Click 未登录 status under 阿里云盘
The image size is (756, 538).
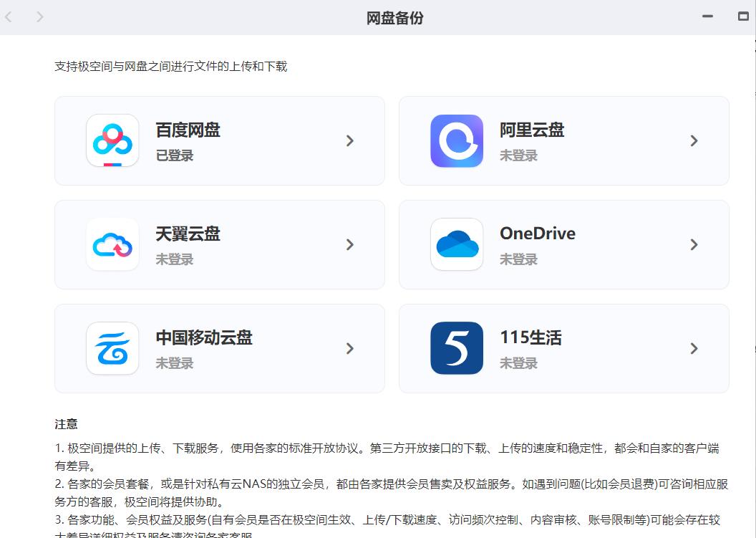[x=518, y=155]
